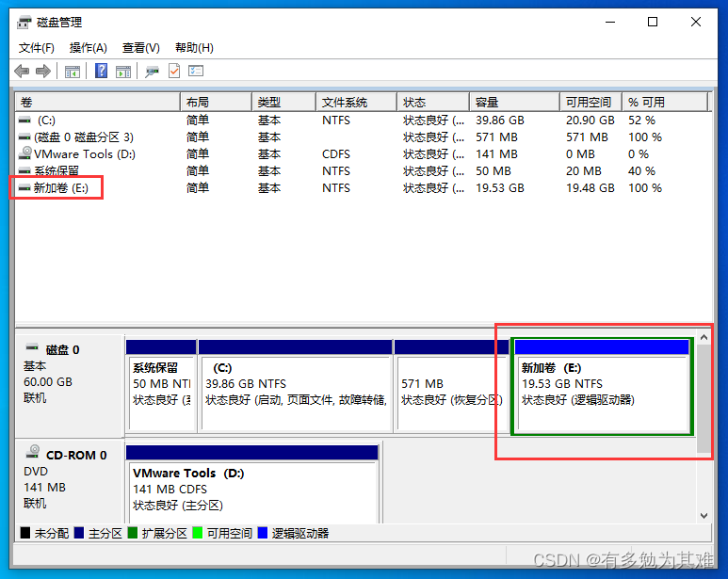The image size is (728, 579).
Task: Select the (C:) volume row
Action: click(x=364, y=121)
